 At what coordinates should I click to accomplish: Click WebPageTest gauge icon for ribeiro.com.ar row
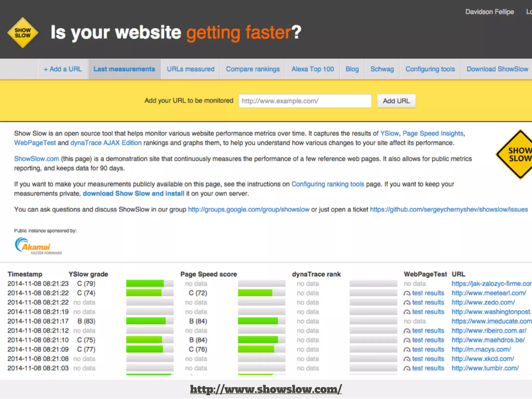tap(407, 331)
